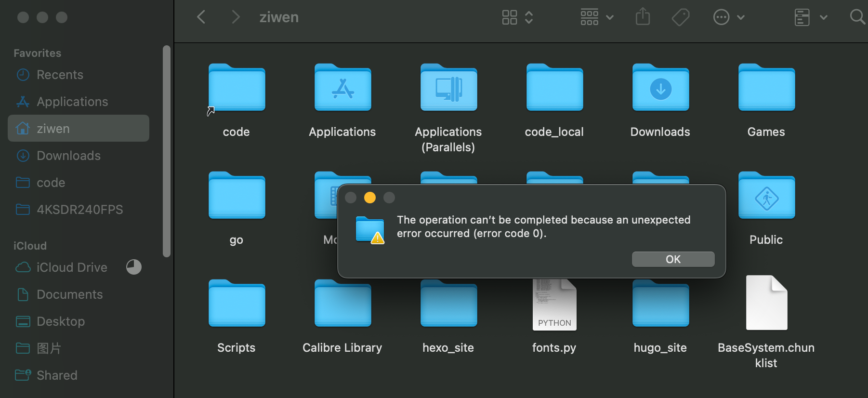Viewport: 868px width, 398px height.
Task: Select Recents in the sidebar
Action: point(60,75)
